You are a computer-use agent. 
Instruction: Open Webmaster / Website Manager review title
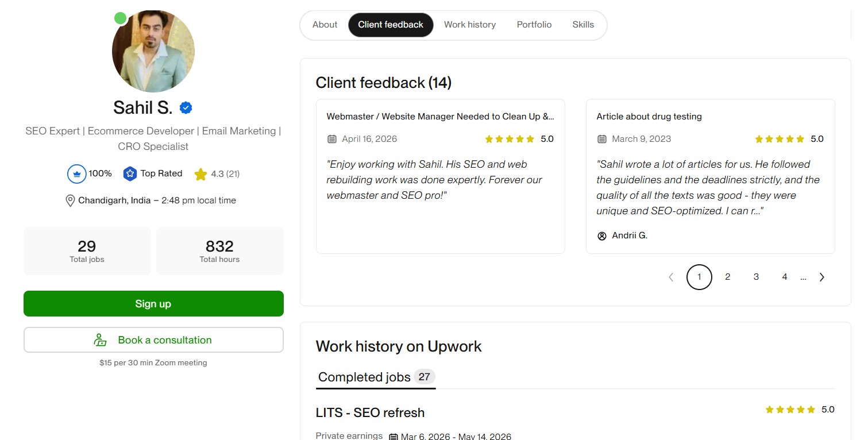pyautogui.click(x=441, y=117)
